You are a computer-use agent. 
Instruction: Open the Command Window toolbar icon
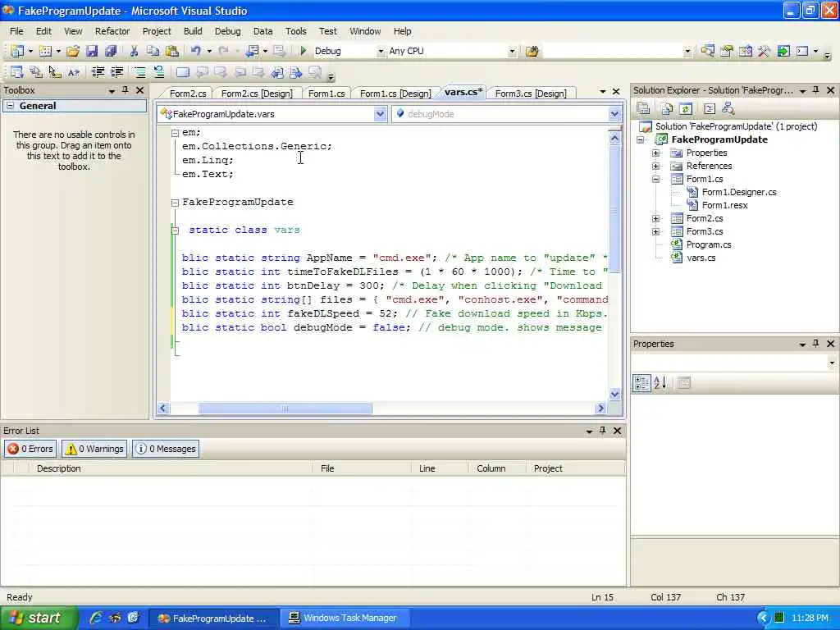click(x=802, y=52)
